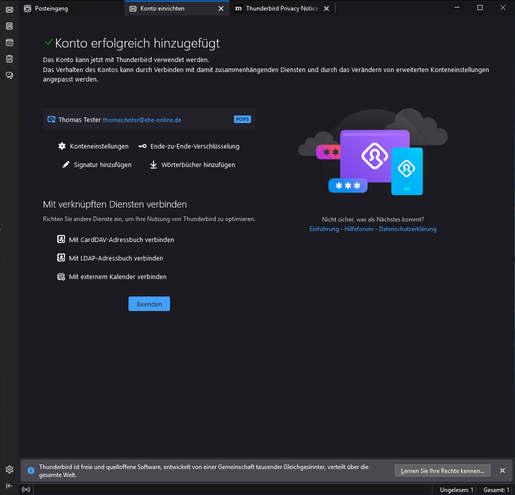Open the Calendar sidebar icon
Screen dimensions: 515x495
(9, 43)
